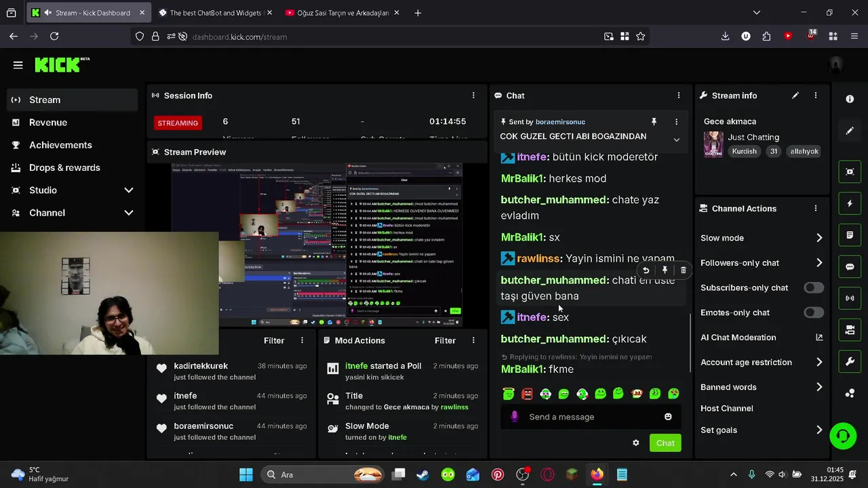Reply to hovered butcher_muhammed message
Image resolution: width=868 pixels, height=488 pixels.
pyautogui.click(x=646, y=270)
